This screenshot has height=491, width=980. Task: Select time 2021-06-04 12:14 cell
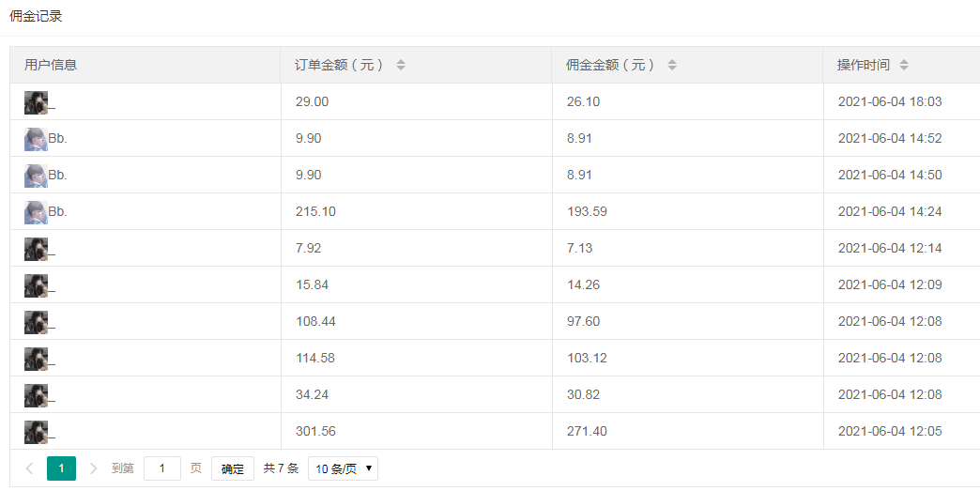coord(902,248)
